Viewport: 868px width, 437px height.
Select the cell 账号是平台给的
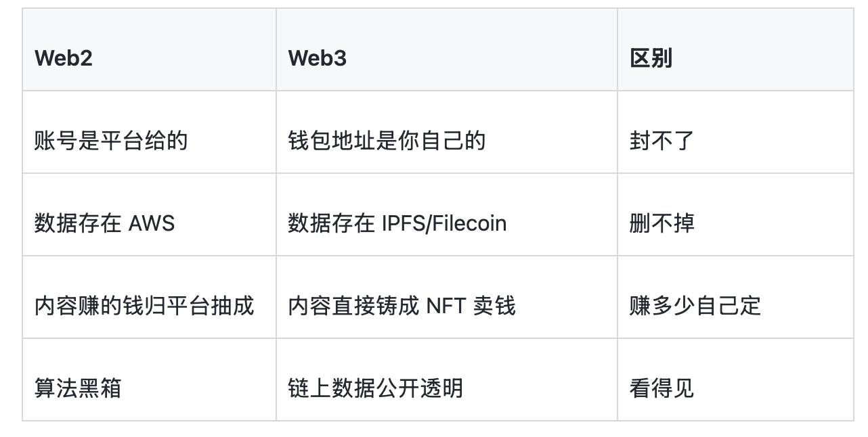click(149, 132)
